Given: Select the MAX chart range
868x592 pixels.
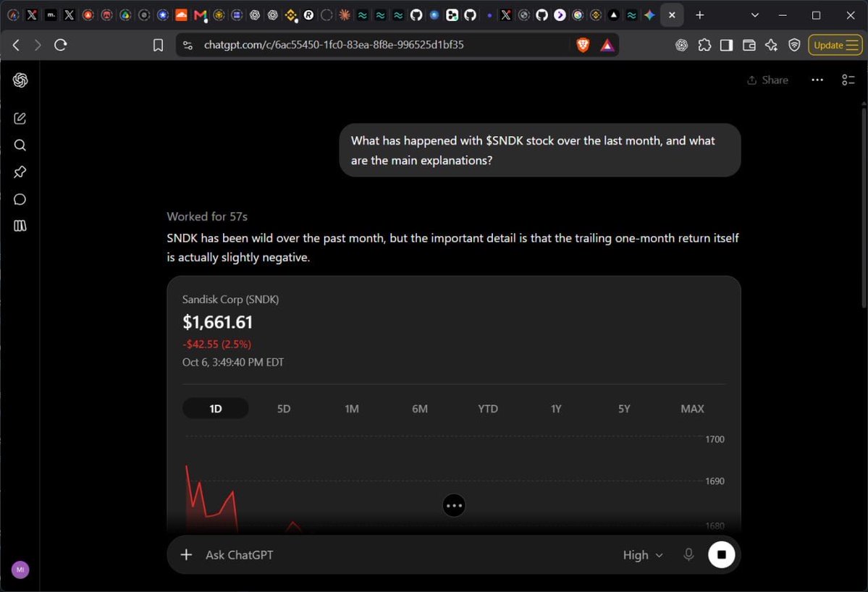Looking at the screenshot, I should click(x=692, y=408).
